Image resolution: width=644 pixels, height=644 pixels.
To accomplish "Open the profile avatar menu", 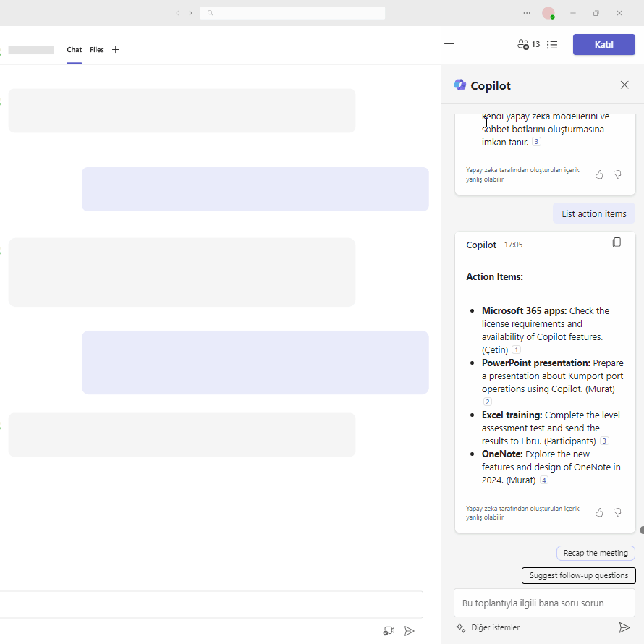I will click(548, 13).
